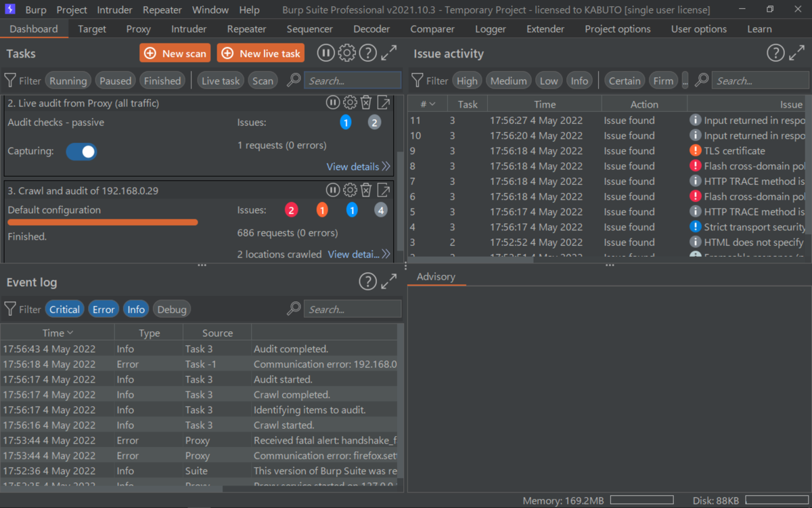This screenshot has height=508, width=812.
Task: Pause all tasks using the Tasks header pause icon
Action: [x=325, y=54]
